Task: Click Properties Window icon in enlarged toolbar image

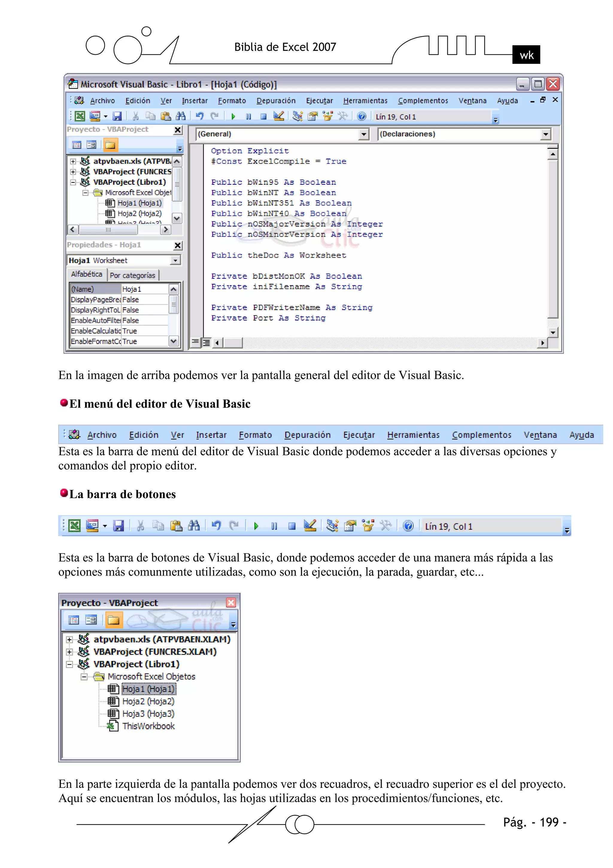Action: tap(350, 526)
